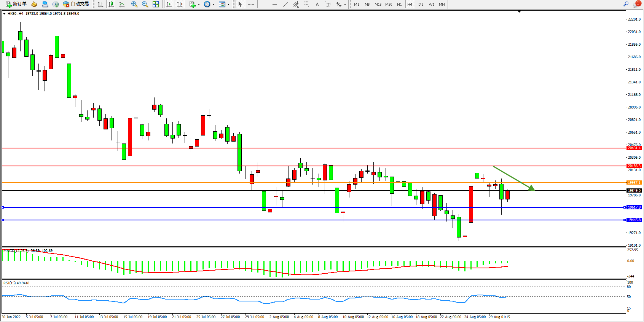Open a new order with 新订单
Image resolution: width=644 pixels, height=322 pixels.
click(16, 4)
